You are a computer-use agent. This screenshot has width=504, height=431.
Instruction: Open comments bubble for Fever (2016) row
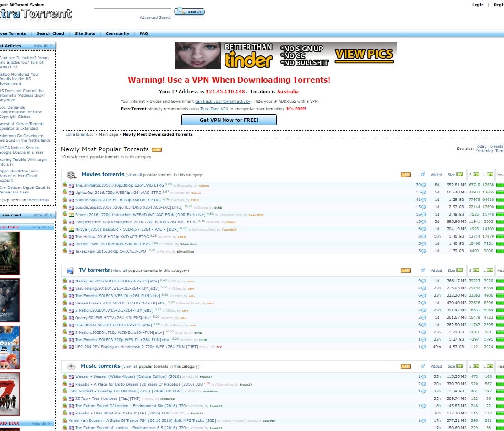tap(424, 215)
